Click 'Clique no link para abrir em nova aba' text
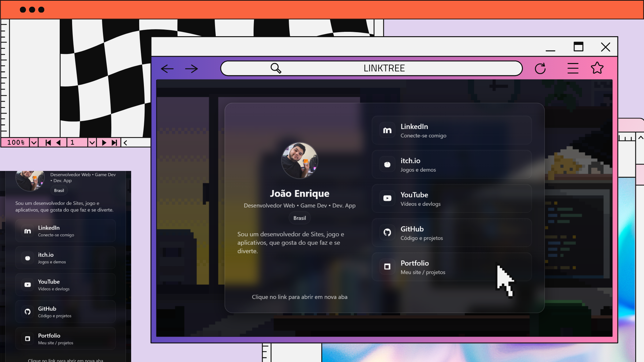 (300, 297)
